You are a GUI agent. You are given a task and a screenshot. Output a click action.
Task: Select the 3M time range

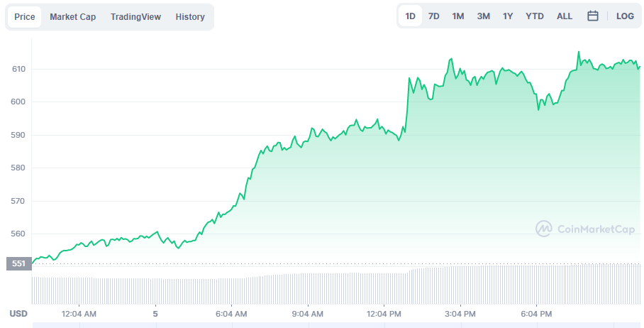click(x=484, y=16)
